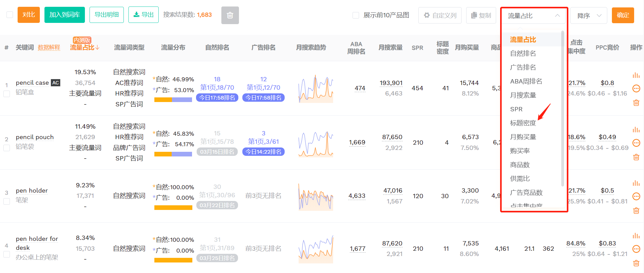
Task: Check the pencil pouch row checkbox
Action: pyautogui.click(x=6, y=148)
